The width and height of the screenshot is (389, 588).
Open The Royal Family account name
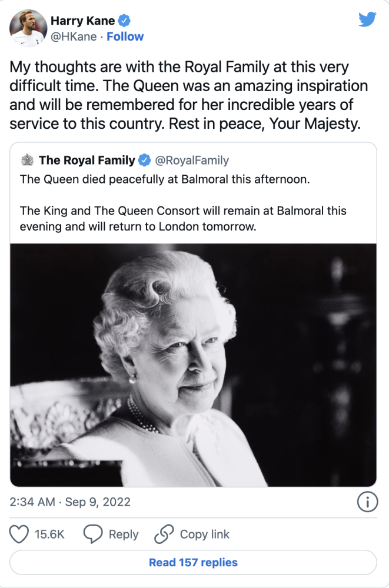pos(87,160)
